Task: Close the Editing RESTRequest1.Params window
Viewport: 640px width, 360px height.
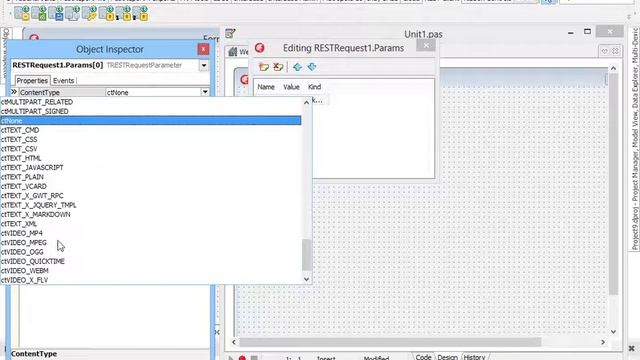Action: tap(426, 46)
